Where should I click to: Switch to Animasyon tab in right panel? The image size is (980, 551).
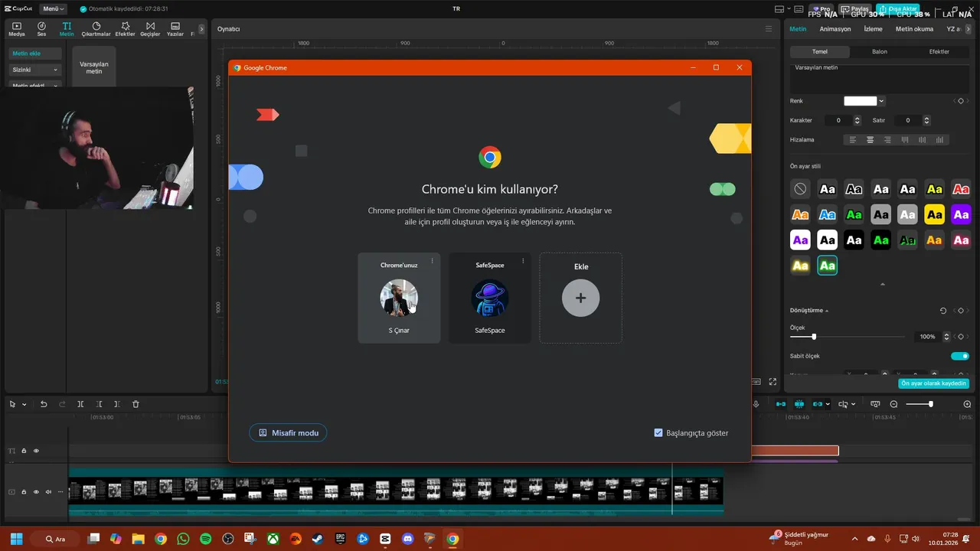click(x=835, y=29)
